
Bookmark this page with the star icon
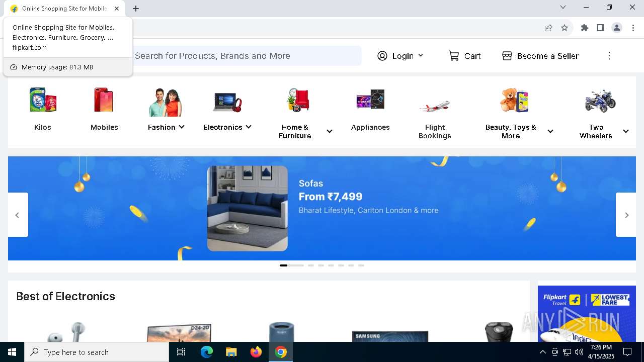click(565, 28)
